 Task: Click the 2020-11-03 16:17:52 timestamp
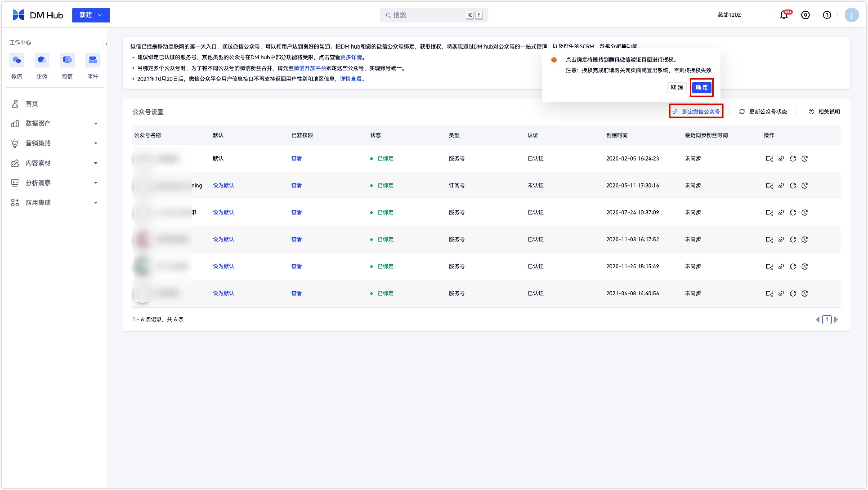633,239
